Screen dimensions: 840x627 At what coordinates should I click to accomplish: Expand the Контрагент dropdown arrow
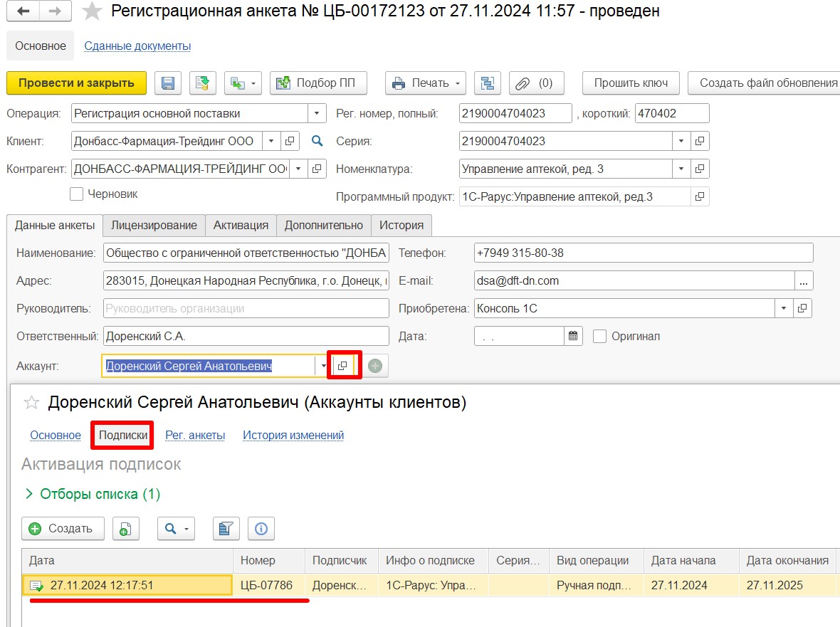[x=298, y=169]
